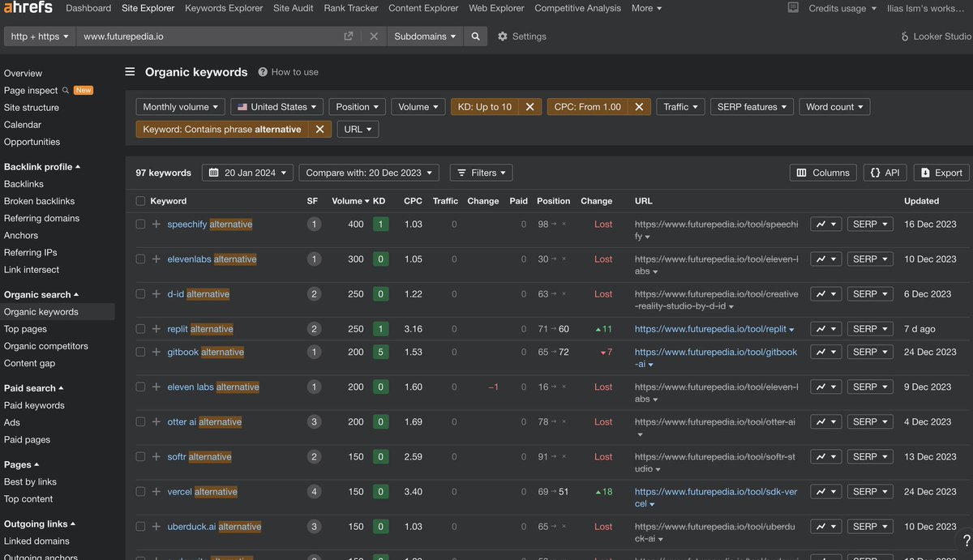Image resolution: width=973 pixels, height=560 pixels.
Task: Click SF badge for vercel alternative
Action: click(x=314, y=491)
